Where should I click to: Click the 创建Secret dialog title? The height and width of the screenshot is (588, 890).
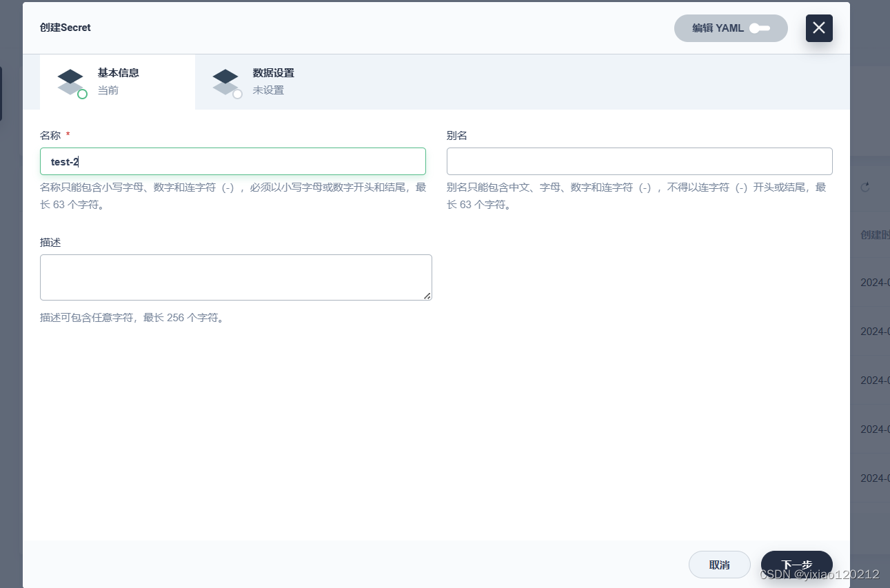click(65, 28)
